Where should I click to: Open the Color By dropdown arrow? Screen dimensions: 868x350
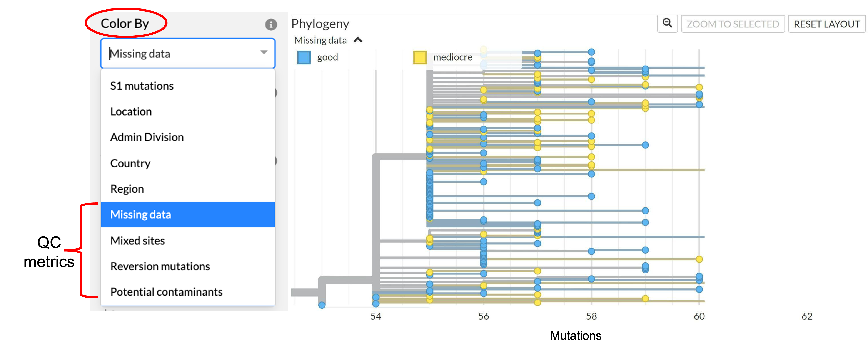click(264, 53)
